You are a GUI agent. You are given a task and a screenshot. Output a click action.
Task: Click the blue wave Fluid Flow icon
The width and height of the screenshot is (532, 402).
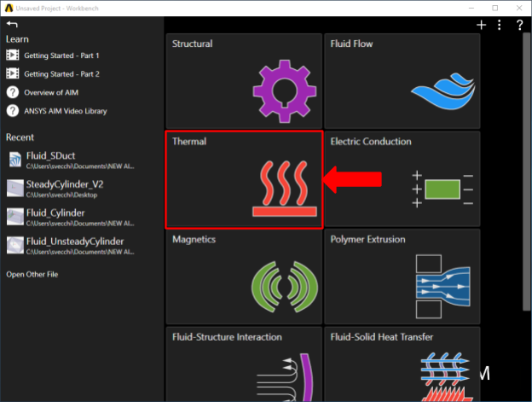point(442,91)
